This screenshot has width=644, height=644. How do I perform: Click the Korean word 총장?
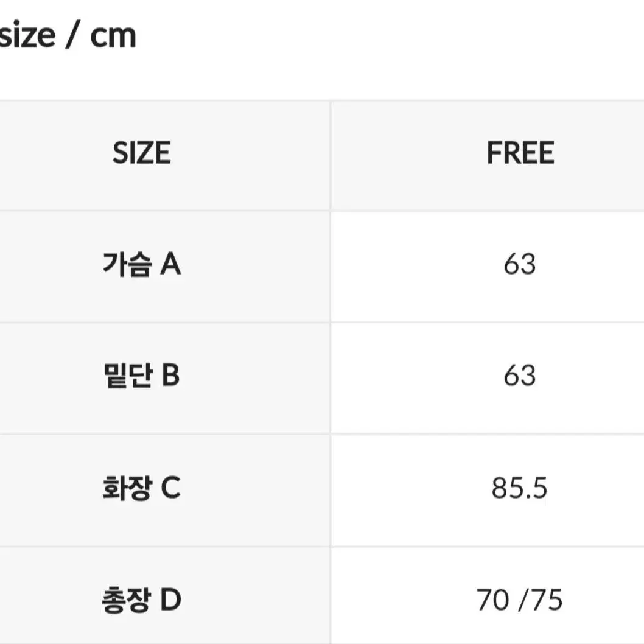[126, 600]
